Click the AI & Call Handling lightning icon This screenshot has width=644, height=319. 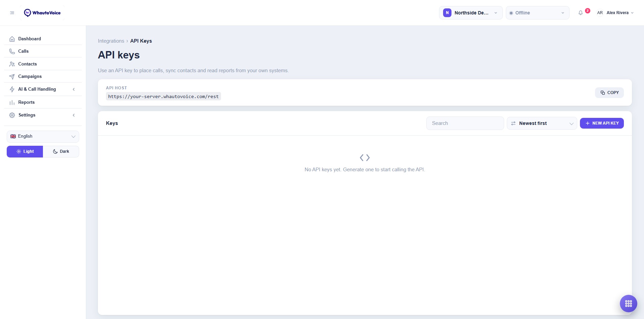tap(12, 89)
